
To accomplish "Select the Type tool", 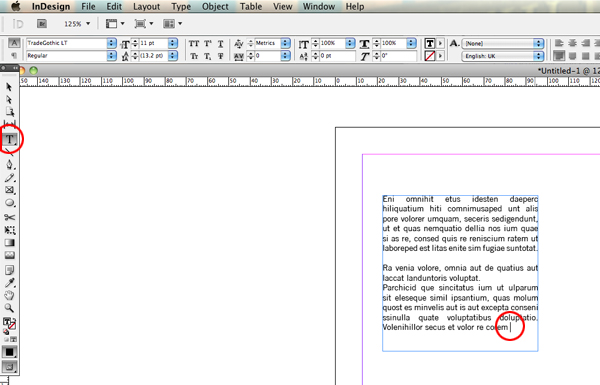I will [10, 139].
